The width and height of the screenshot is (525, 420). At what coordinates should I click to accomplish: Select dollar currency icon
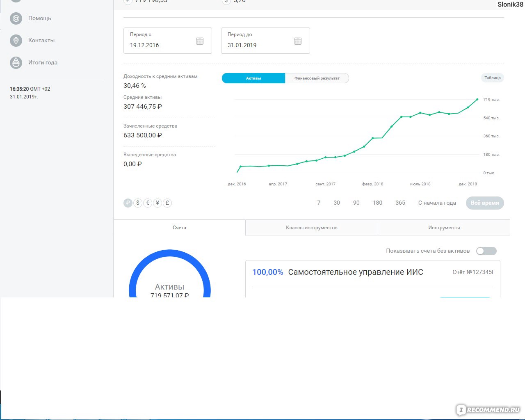138,203
